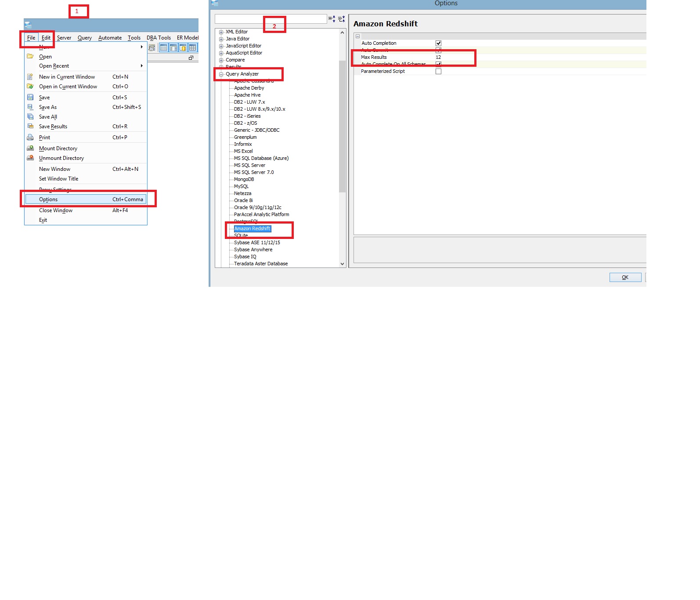This screenshot has width=700, height=600.
Task: Click the printer icon beside Print
Action: pyautogui.click(x=30, y=137)
